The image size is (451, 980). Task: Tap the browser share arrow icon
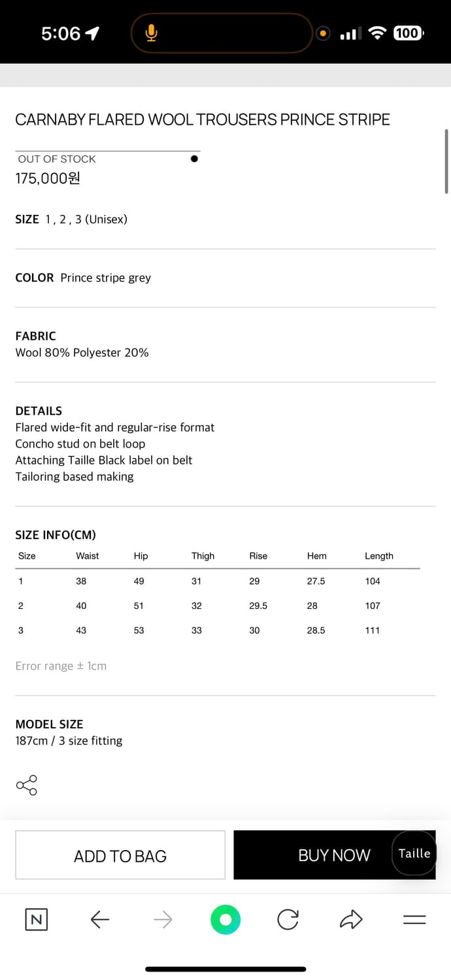351,920
